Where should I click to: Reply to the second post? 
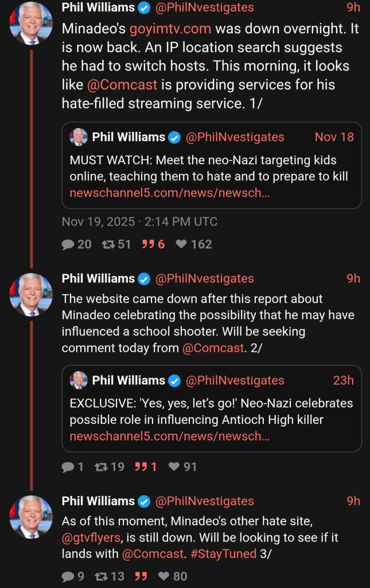pos(68,467)
